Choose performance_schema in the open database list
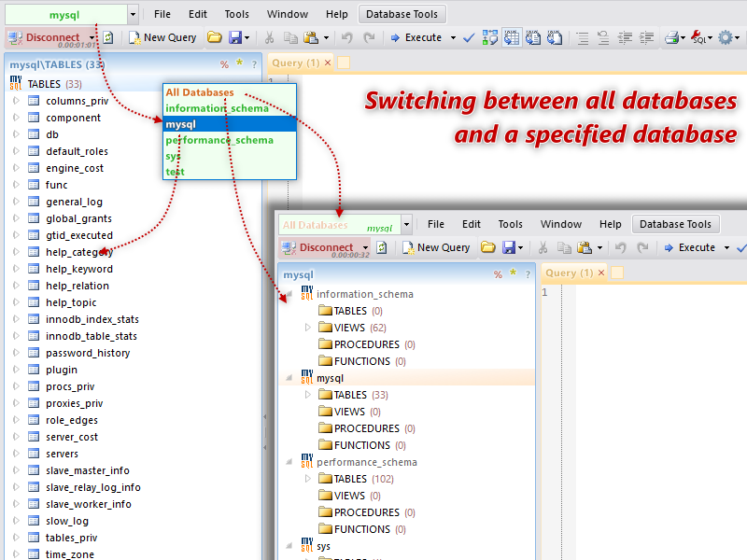The height and width of the screenshot is (560, 747). click(x=230, y=140)
